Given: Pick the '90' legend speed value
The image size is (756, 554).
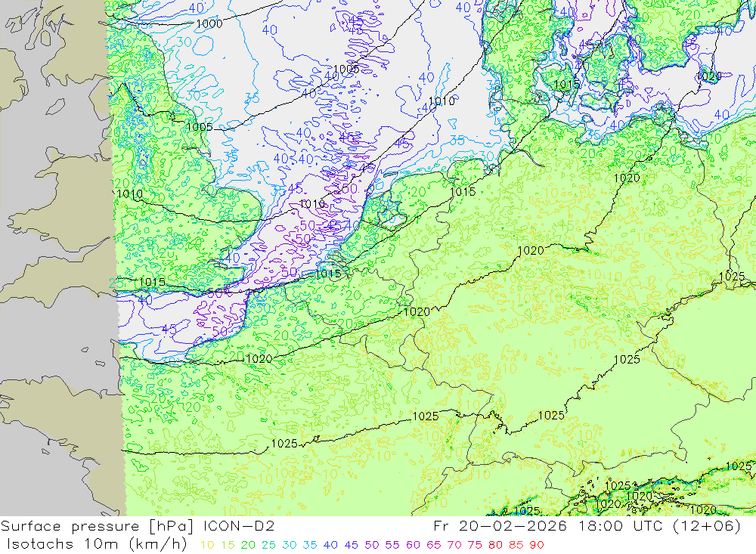Looking at the screenshot, I should 537,545.
